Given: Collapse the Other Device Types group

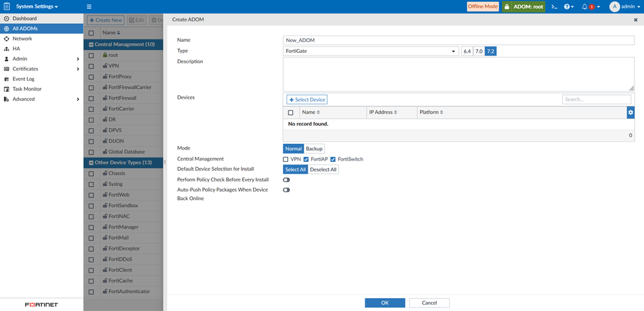Looking at the screenshot, I should click(92, 163).
